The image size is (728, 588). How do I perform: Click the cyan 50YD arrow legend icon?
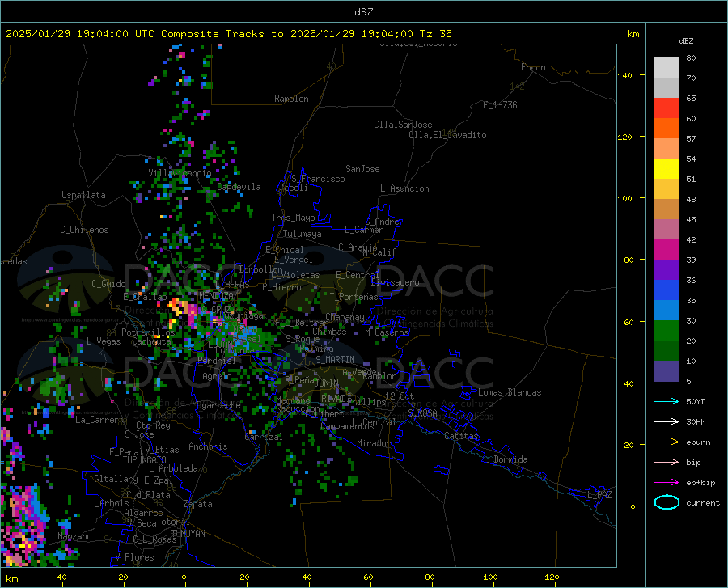tap(667, 401)
